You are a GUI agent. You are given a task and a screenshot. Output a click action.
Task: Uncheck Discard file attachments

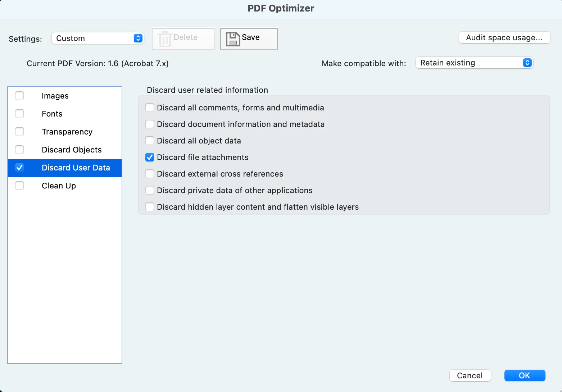coord(150,157)
